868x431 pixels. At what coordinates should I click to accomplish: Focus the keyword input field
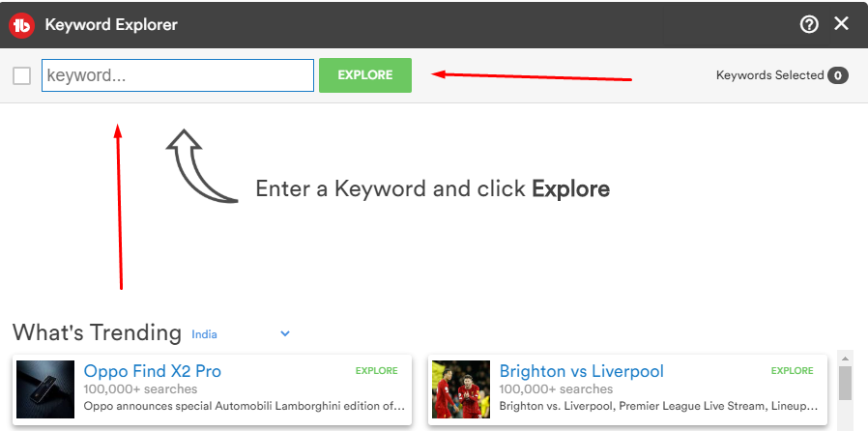(178, 75)
